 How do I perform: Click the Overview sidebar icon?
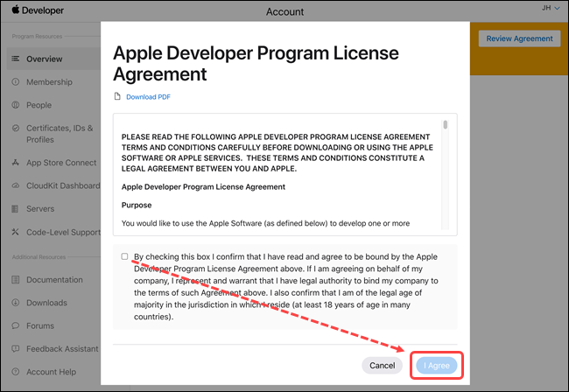[17, 59]
